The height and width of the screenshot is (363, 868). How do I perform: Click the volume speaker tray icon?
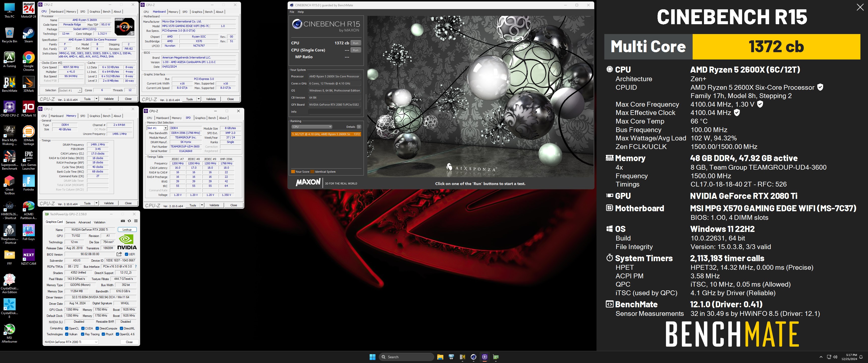tap(835, 357)
